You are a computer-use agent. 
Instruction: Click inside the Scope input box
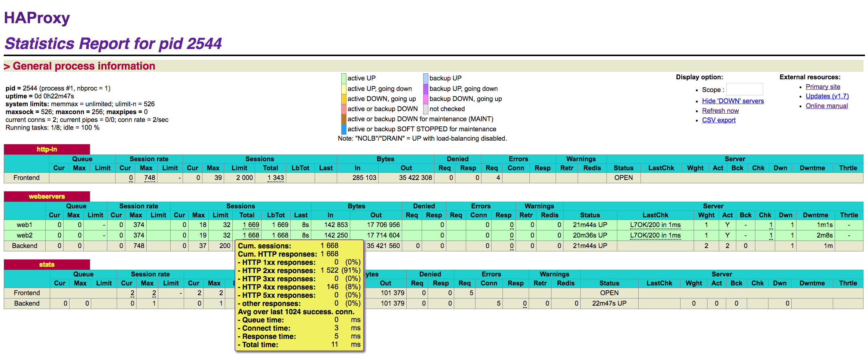click(x=745, y=89)
